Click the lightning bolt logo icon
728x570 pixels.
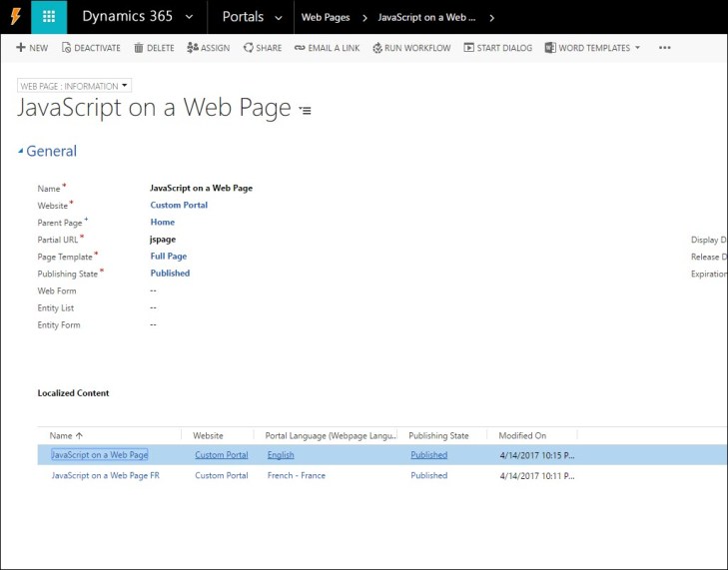[15, 17]
